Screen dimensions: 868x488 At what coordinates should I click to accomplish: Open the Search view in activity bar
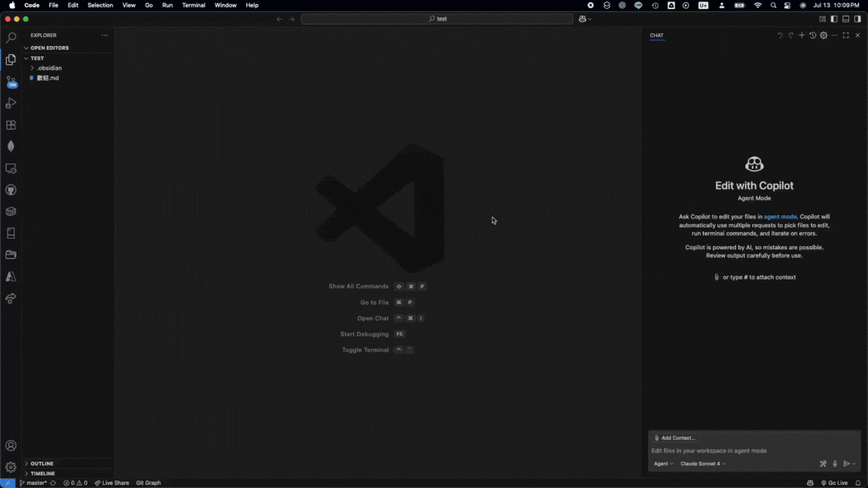pyautogui.click(x=11, y=38)
